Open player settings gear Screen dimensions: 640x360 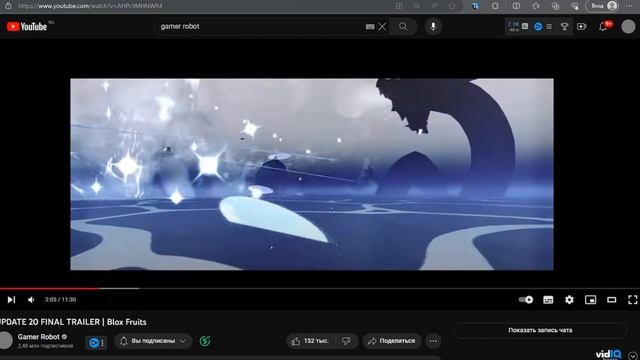[x=569, y=300]
